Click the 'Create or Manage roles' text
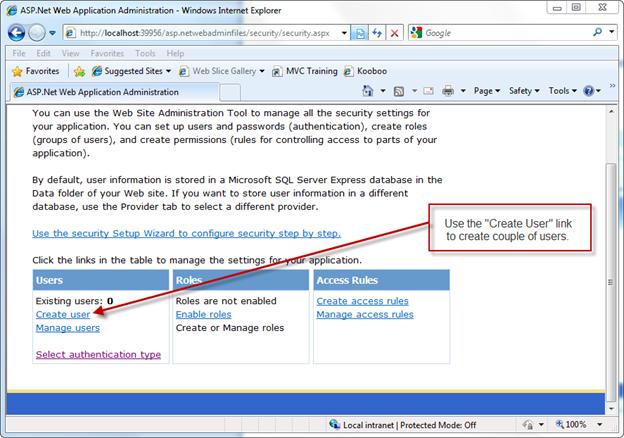Screen dimensions: 624x438 coord(230,328)
